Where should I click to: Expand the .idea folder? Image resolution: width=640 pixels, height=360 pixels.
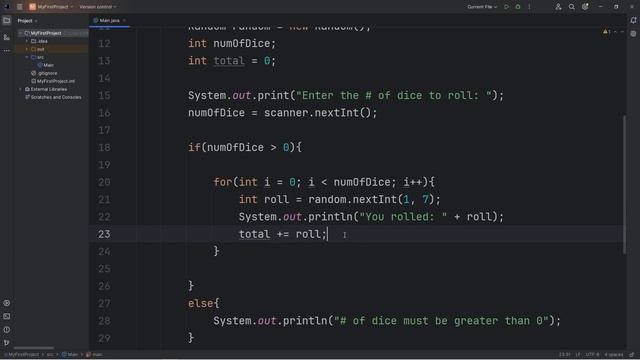27,41
